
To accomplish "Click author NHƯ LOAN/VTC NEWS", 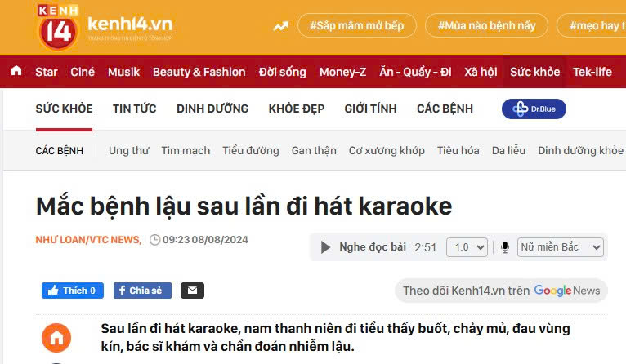I will click(88, 240).
